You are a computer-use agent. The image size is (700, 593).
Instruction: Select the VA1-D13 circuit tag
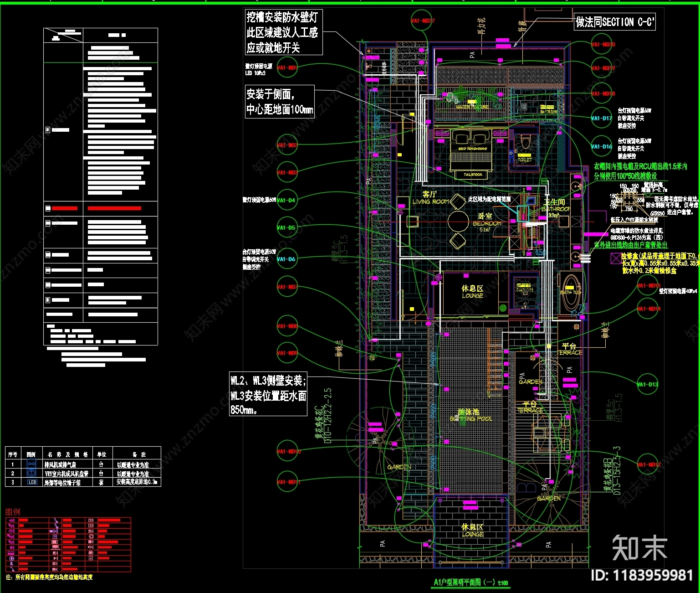point(648,385)
